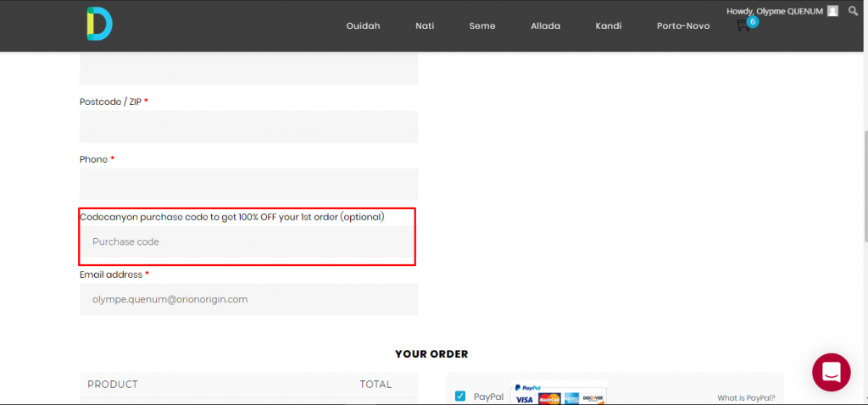868x405 pixels.
Task: Focus the Purchase code input field
Action: pyautogui.click(x=248, y=242)
